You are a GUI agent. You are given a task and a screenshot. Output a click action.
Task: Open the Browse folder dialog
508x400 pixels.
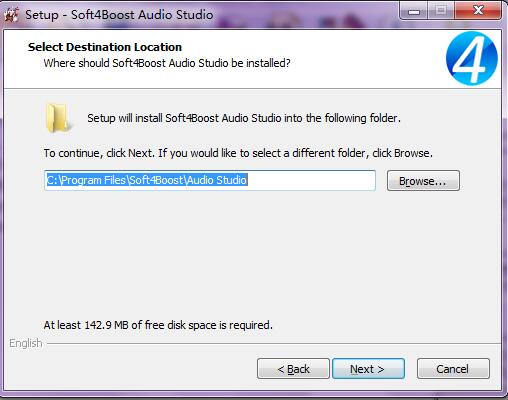pyautogui.click(x=423, y=181)
